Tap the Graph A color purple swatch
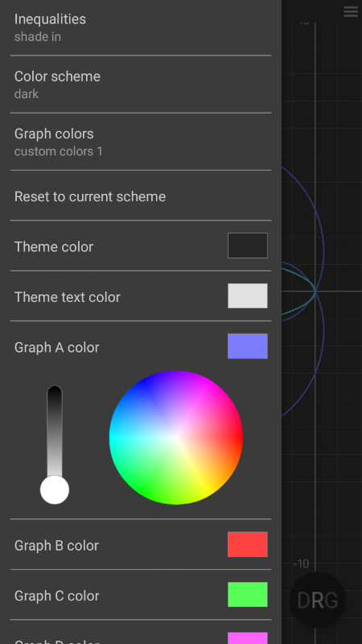The height and width of the screenshot is (644, 362). [248, 346]
